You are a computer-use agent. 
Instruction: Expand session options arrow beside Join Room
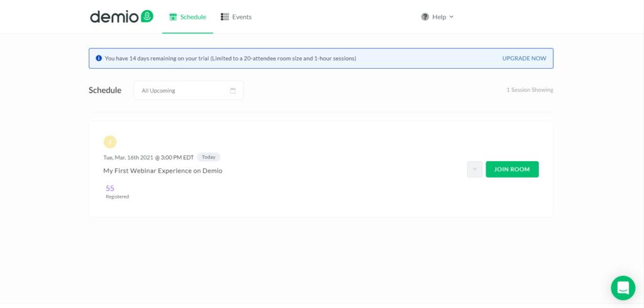pyautogui.click(x=475, y=169)
